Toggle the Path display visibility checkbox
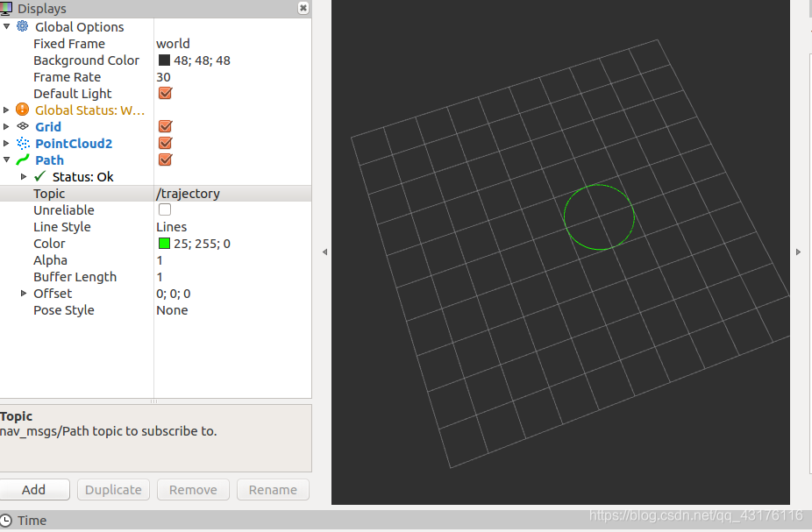This screenshot has height=532, width=812. tap(165, 160)
